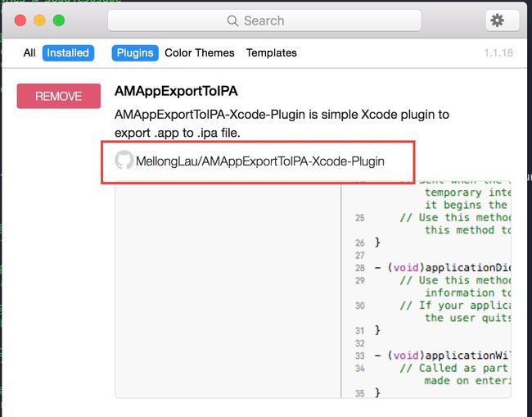Select the All filter
Viewport: 532px width, 417px height.
[x=29, y=53]
